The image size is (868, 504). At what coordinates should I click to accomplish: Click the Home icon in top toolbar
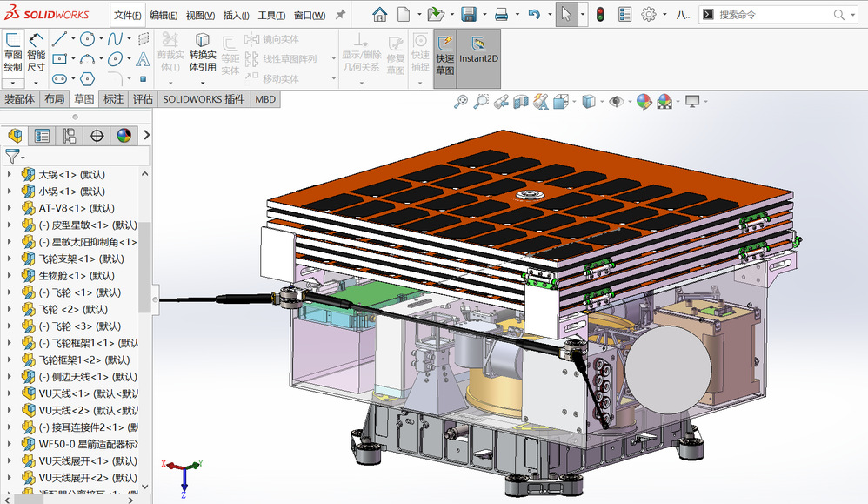[379, 14]
